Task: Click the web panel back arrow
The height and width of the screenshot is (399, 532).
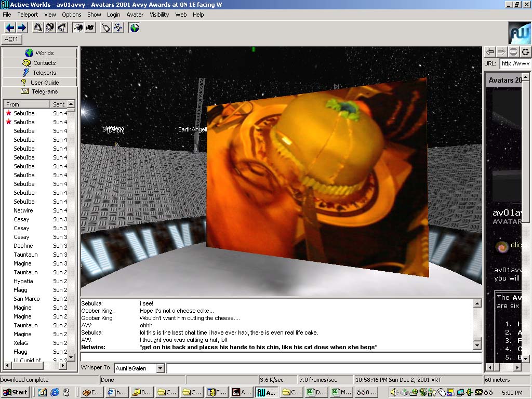Action: [489, 51]
